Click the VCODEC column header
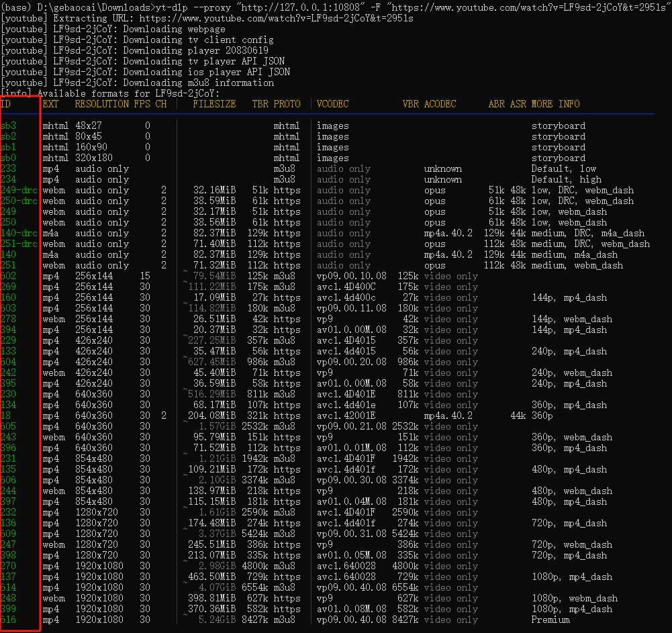Image resolution: width=672 pixels, height=633 pixels. pyautogui.click(x=332, y=104)
